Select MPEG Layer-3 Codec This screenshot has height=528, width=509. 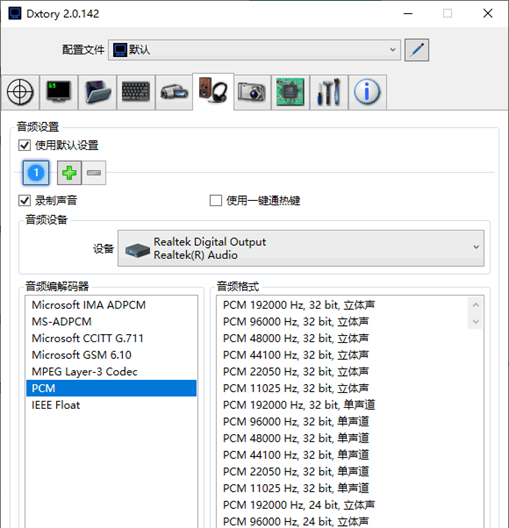(111, 372)
